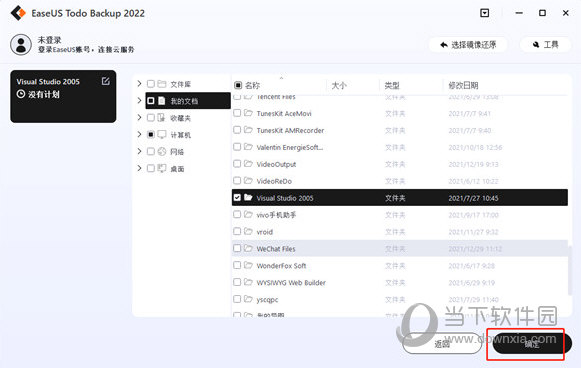Click the vivo手机助手 folder icon

pos(248,215)
